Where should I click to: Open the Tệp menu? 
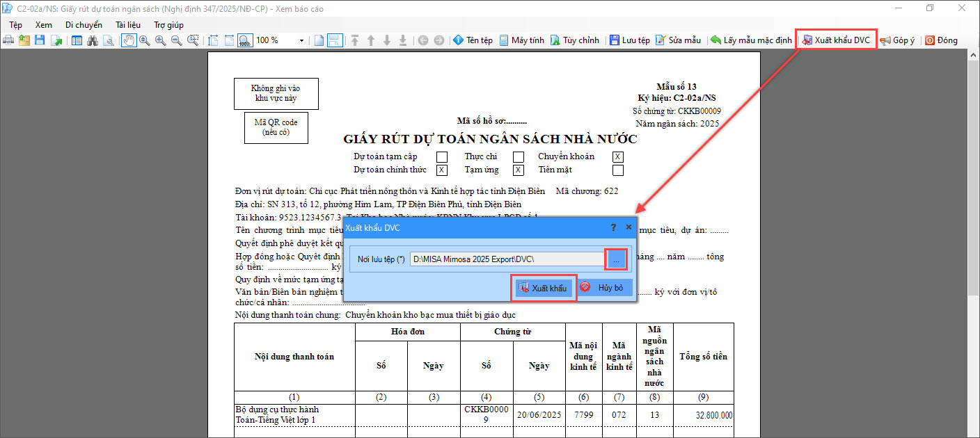coord(15,25)
